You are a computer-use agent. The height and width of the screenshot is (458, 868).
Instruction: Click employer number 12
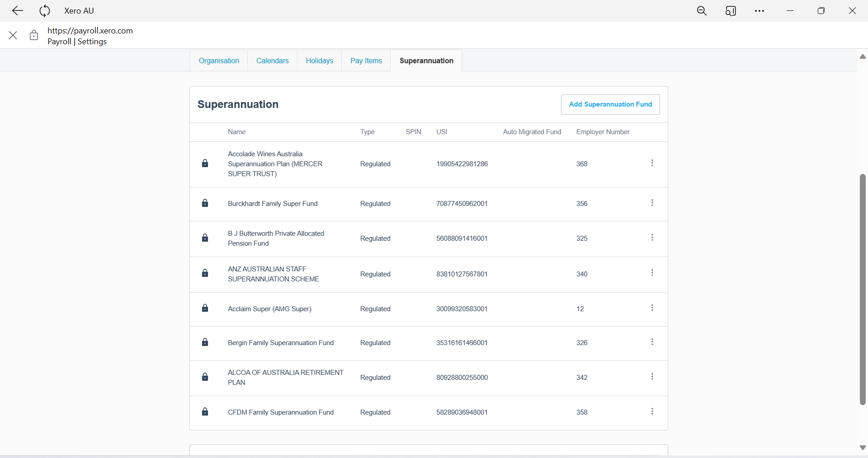pos(580,309)
